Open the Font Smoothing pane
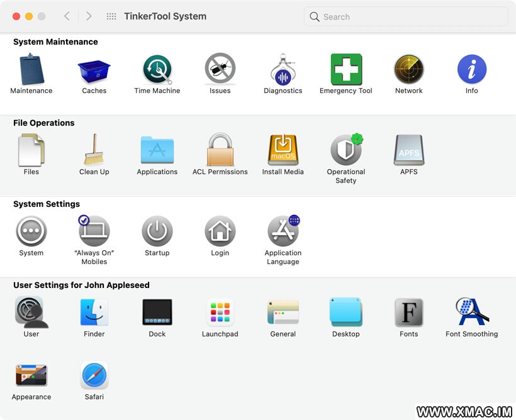The height and width of the screenshot is (420, 516). [472, 312]
